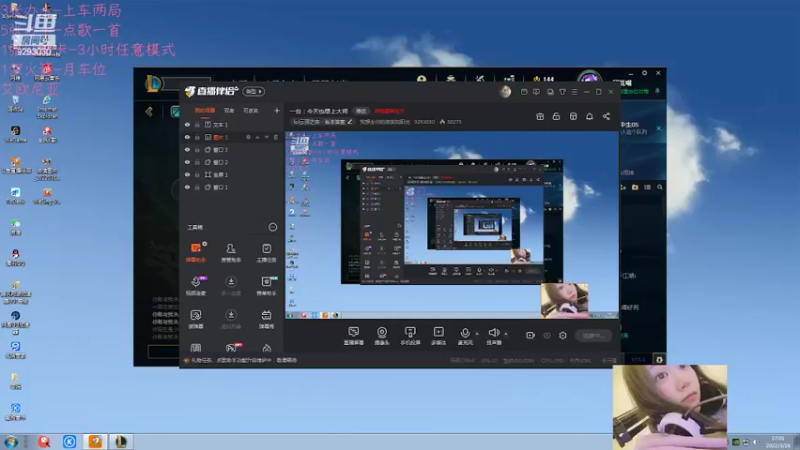Hide the selected 图片 1 layer
This screenshot has width=800, height=450.
pyautogui.click(x=187, y=137)
